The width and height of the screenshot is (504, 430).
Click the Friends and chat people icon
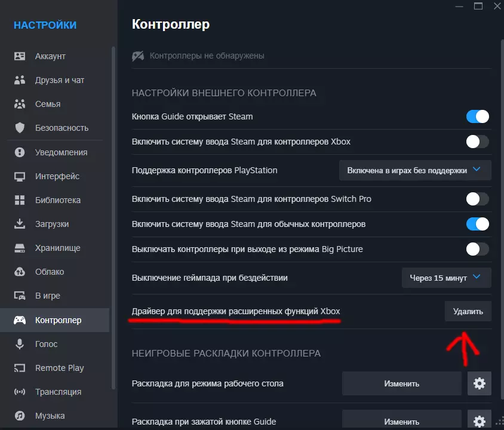point(20,80)
